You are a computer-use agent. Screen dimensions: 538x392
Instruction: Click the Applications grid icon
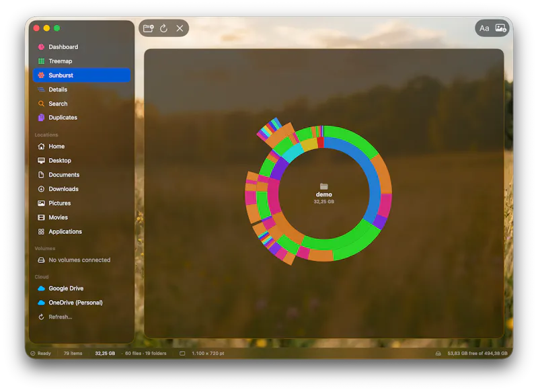[41, 231]
